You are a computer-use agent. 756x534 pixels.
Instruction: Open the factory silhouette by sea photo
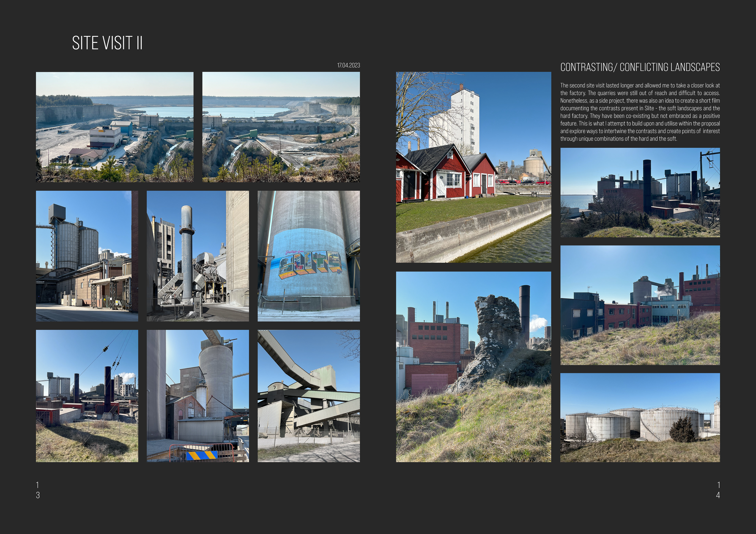tap(640, 193)
